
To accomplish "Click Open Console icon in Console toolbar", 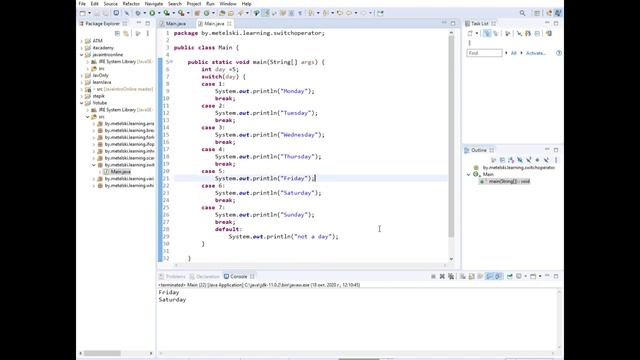I will tap(533, 277).
